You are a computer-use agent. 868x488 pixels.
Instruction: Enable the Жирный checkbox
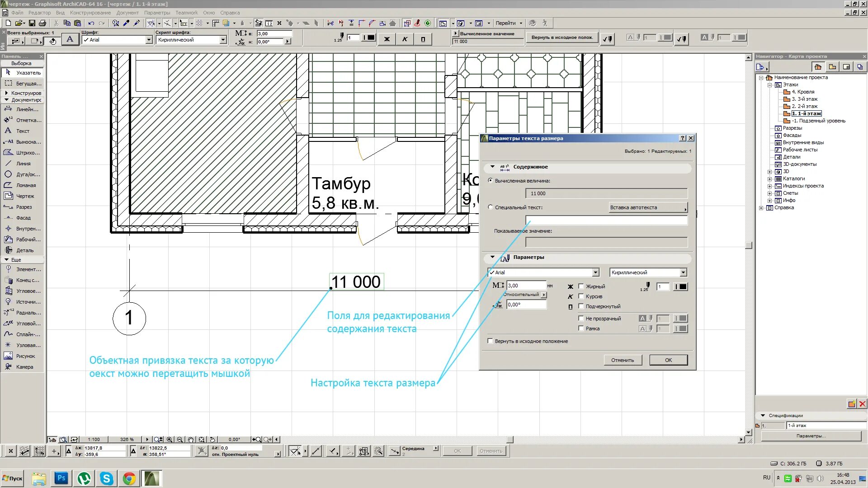click(581, 286)
